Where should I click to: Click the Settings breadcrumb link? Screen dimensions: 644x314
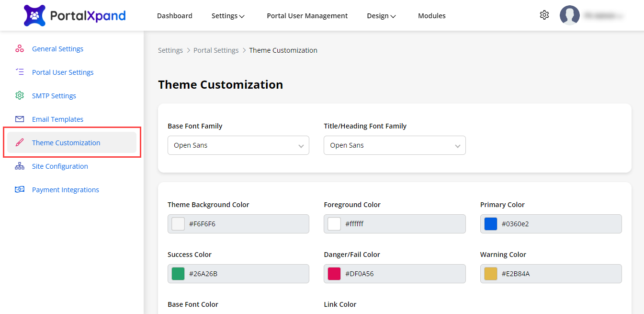point(170,50)
